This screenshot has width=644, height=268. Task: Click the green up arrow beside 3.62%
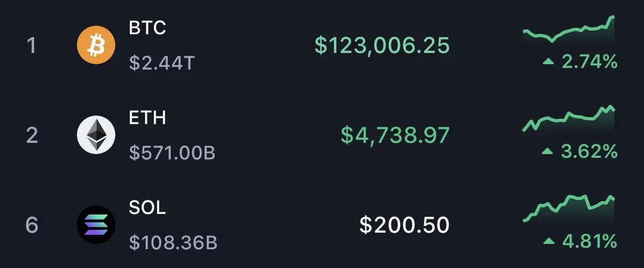click(x=548, y=153)
